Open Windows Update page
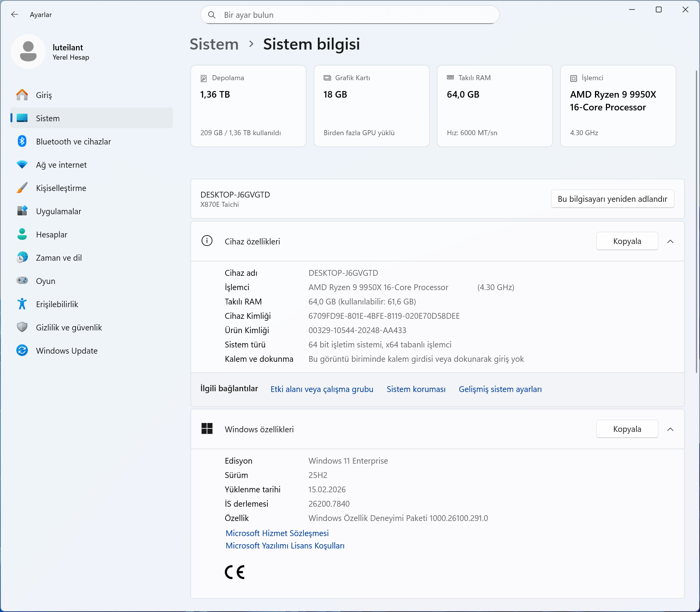The image size is (700, 612). click(92, 351)
